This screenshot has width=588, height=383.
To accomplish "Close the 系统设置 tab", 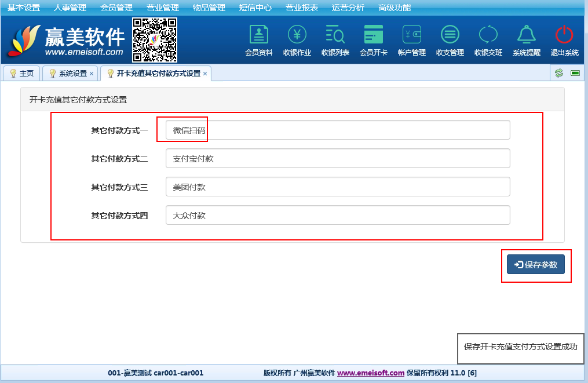I will click(x=92, y=74).
